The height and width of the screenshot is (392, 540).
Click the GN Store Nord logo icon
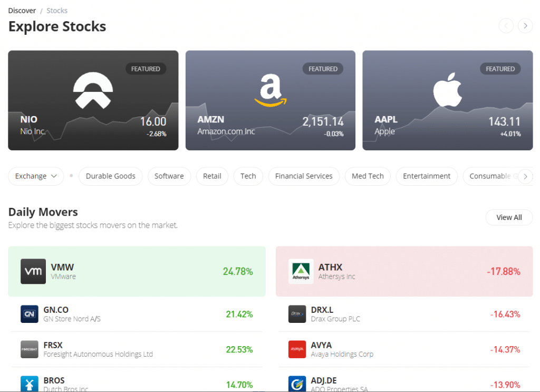coord(30,314)
